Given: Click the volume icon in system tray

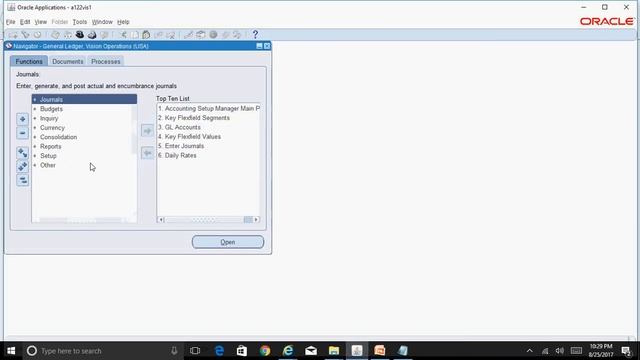Looking at the screenshot, I should point(560,351).
